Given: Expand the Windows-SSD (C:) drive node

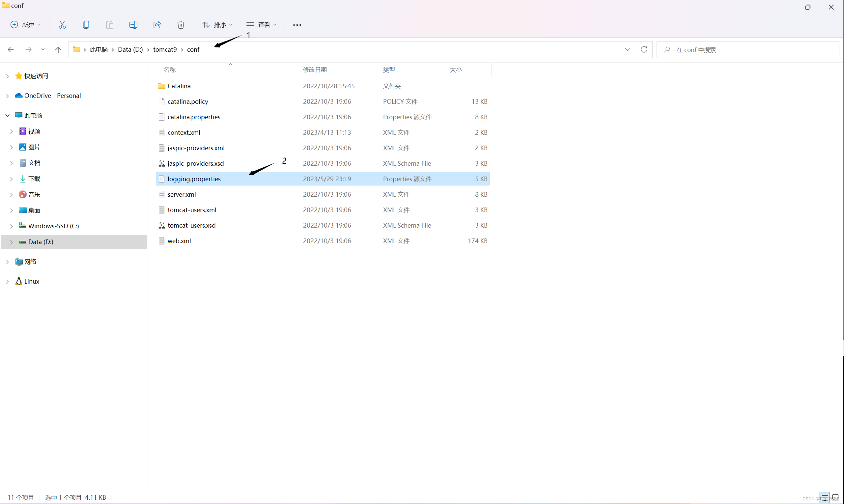Looking at the screenshot, I should coord(12,226).
